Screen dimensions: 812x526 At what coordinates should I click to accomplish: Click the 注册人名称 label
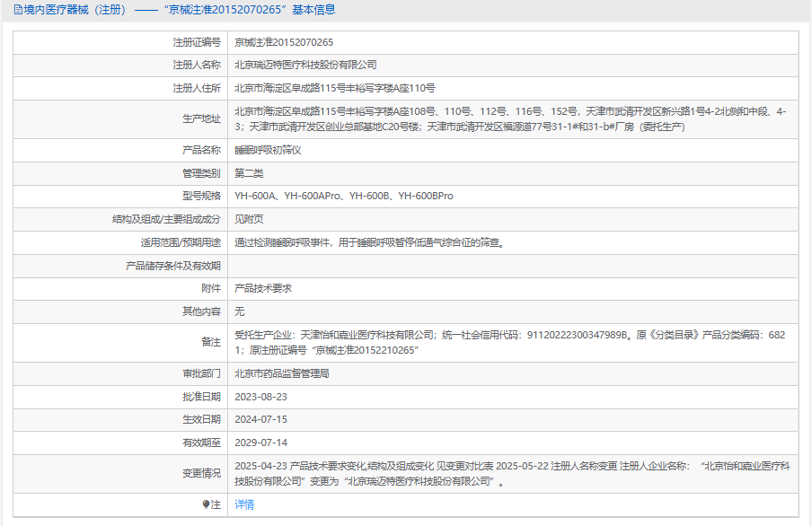tap(197, 66)
